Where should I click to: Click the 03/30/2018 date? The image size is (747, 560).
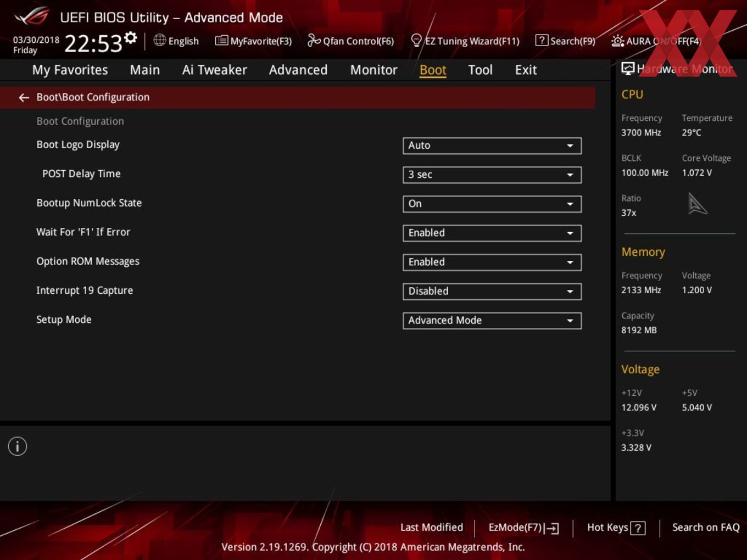(36, 40)
